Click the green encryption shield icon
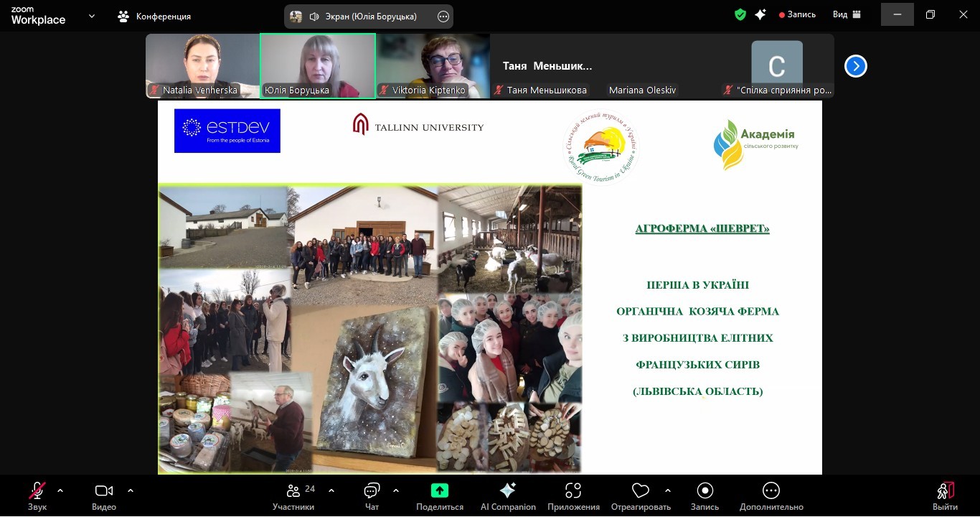 [740, 14]
